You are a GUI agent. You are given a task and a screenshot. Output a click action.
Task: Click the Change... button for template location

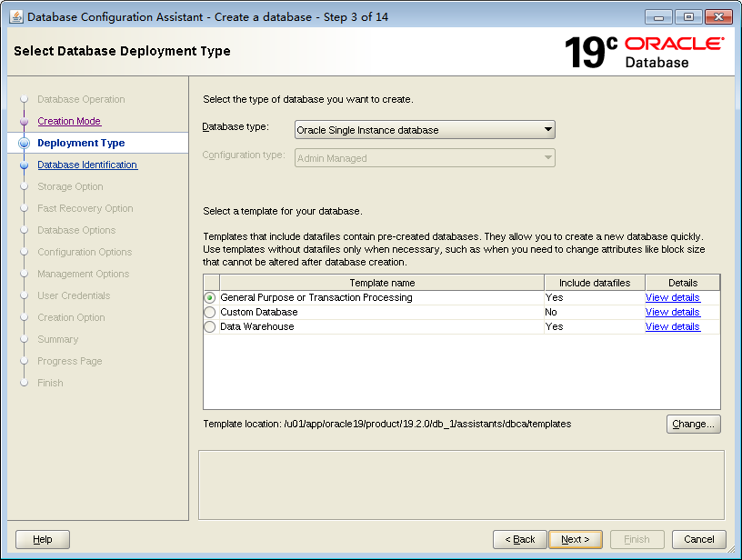click(x=693, y=424)
